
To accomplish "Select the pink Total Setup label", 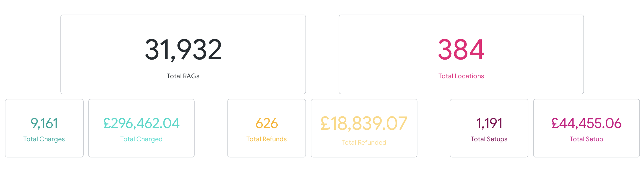I will (586, 139).
